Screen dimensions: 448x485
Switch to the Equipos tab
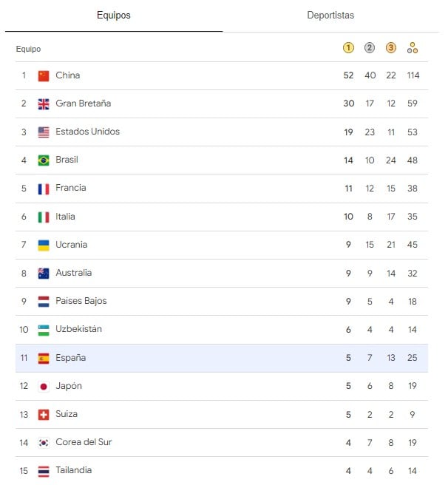113,16
